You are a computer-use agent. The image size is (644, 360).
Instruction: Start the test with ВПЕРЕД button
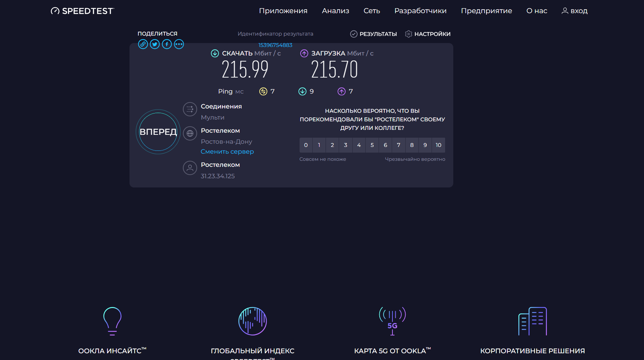(x=158, y=132)
